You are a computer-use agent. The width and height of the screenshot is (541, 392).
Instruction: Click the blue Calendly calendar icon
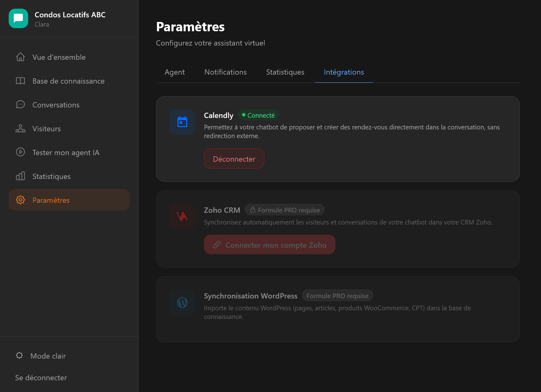click(182, 122)
